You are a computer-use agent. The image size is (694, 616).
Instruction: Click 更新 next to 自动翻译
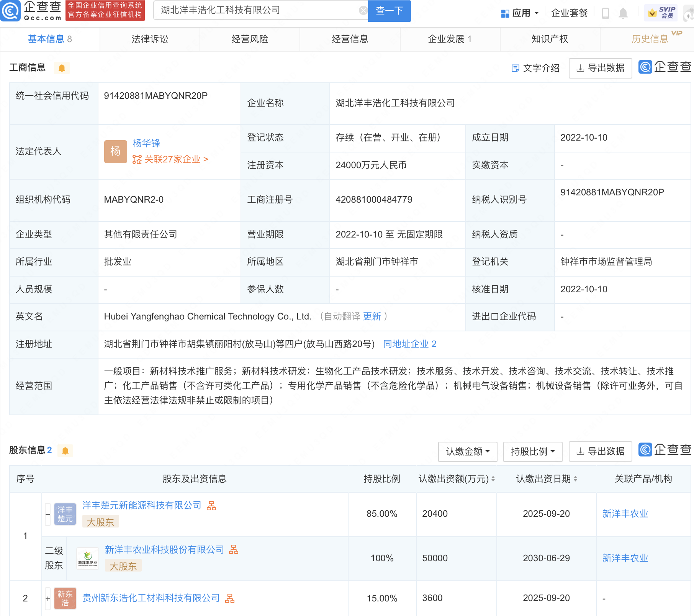(x=372, y=316)
